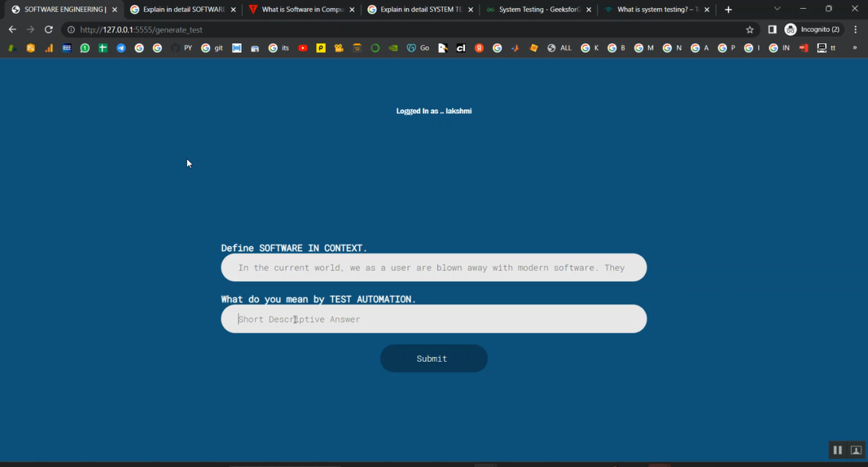
Task: Open the Google K bookmark
Action: pyautogui.click(x=590, y=48)
